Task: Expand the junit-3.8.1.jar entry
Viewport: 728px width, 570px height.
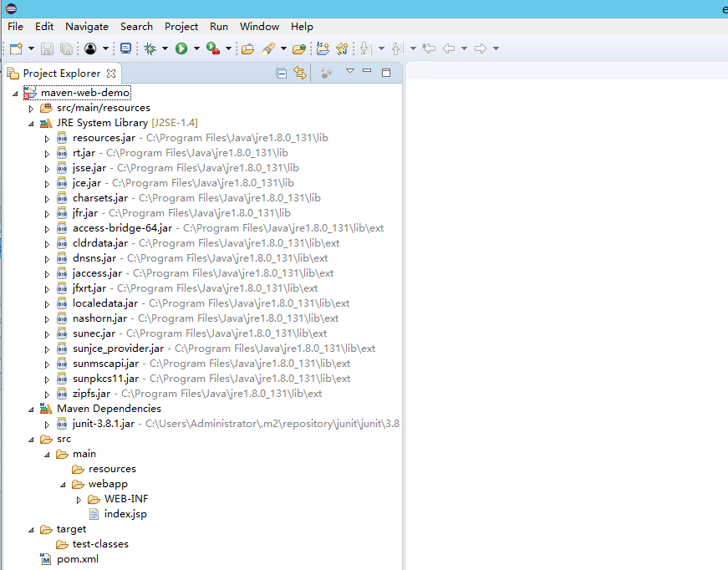Action: point(47,425)
